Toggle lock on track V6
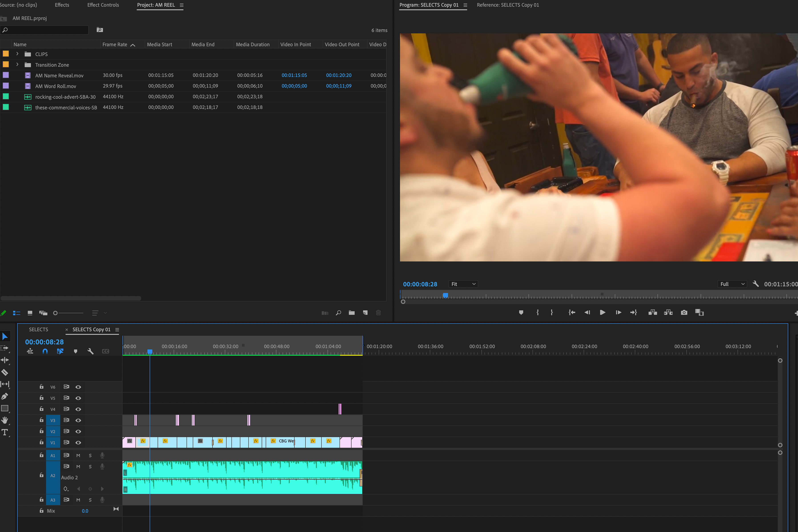This screenshot has height=532, width=798. 41,387
